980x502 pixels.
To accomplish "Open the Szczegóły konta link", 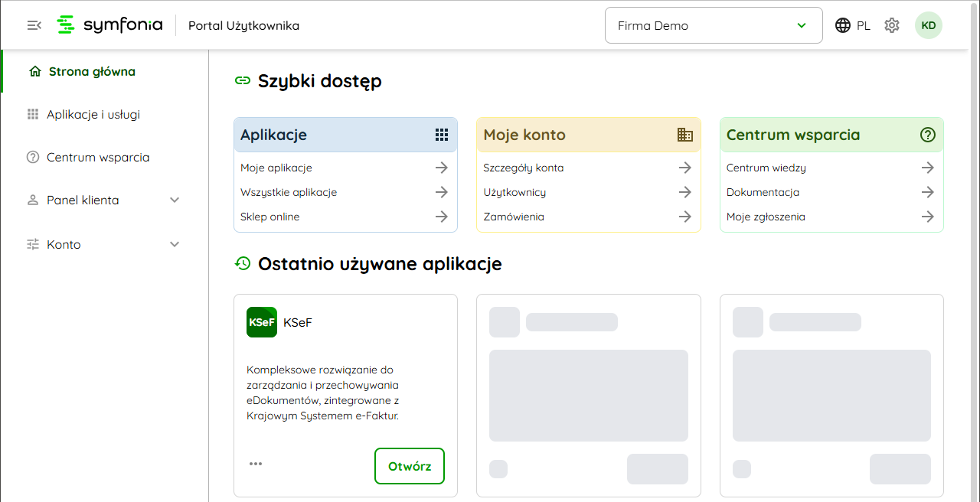I will pos(524,168).
